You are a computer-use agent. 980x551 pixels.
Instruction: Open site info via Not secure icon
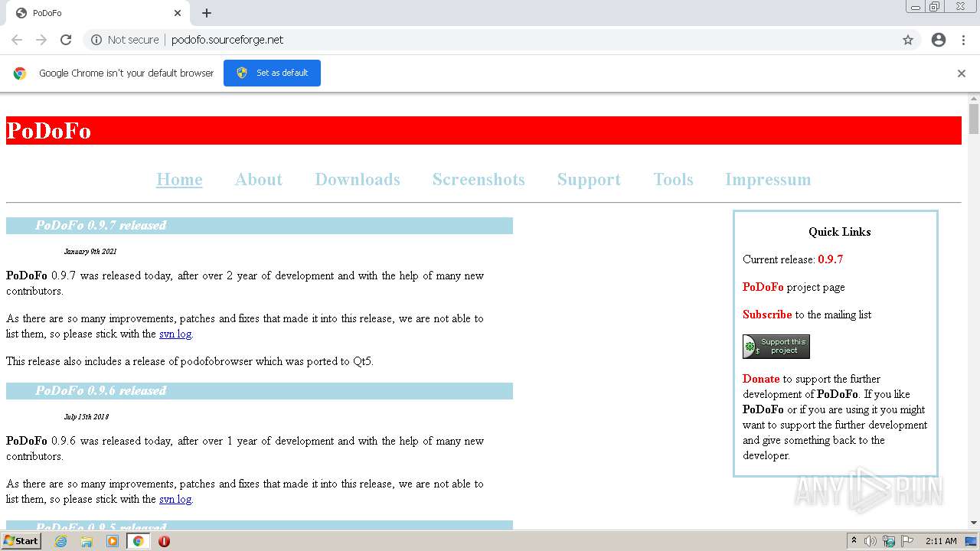click(96, 40)
